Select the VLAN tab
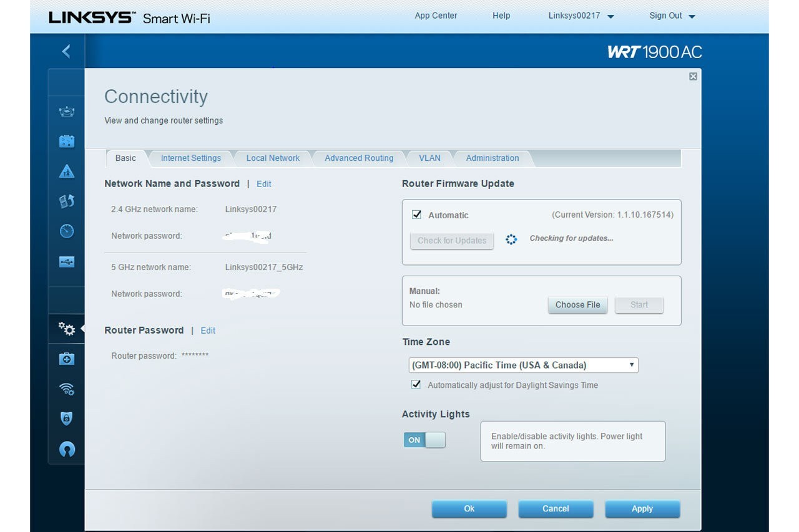Screen dimensions: 799x532 tap(429, 158)
